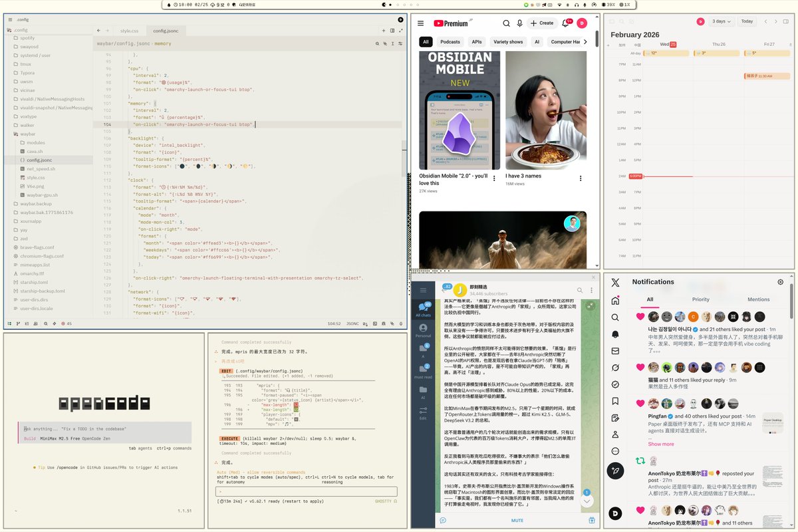Viewport: 798px width, 532px height.
Task: Compose a new post with feather button
Action: pyautogui.click(x=615, y=471)
